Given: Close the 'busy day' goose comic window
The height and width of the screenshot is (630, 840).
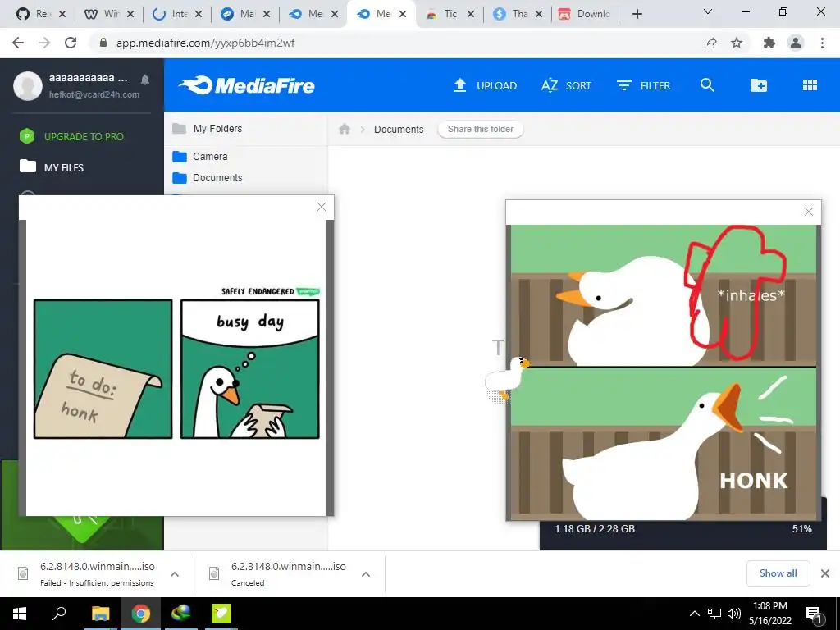Looking at the screenshot, I should pyautogui.click(x=322, y=207).
